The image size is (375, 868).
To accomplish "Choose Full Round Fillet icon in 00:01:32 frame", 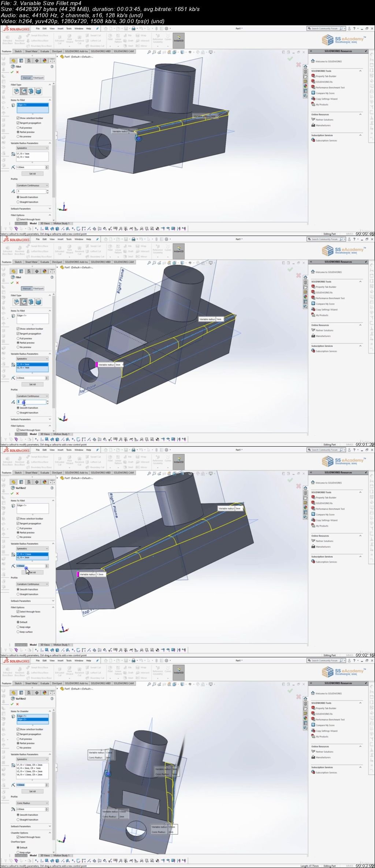I will click(x=38, y=302).
